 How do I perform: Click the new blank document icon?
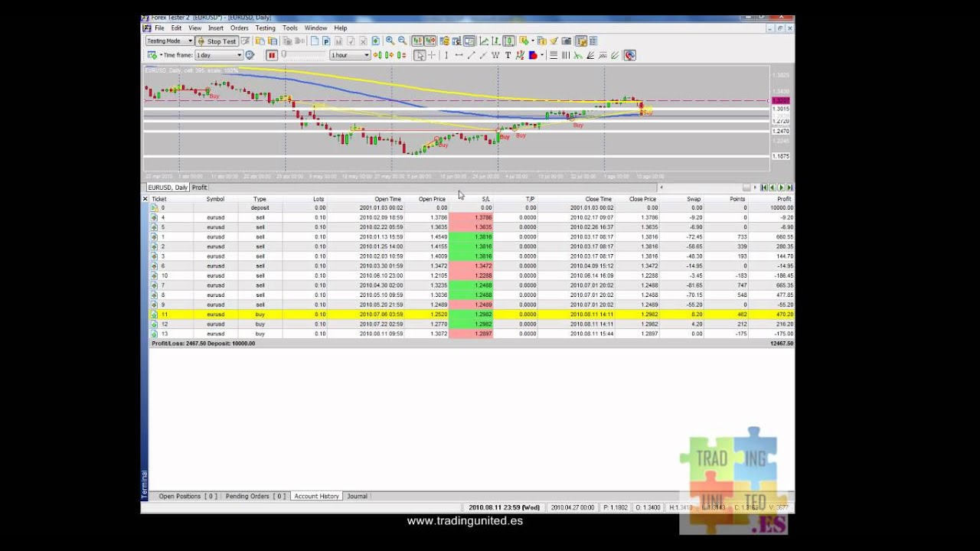pyautogui.click(x=314, y=41)
